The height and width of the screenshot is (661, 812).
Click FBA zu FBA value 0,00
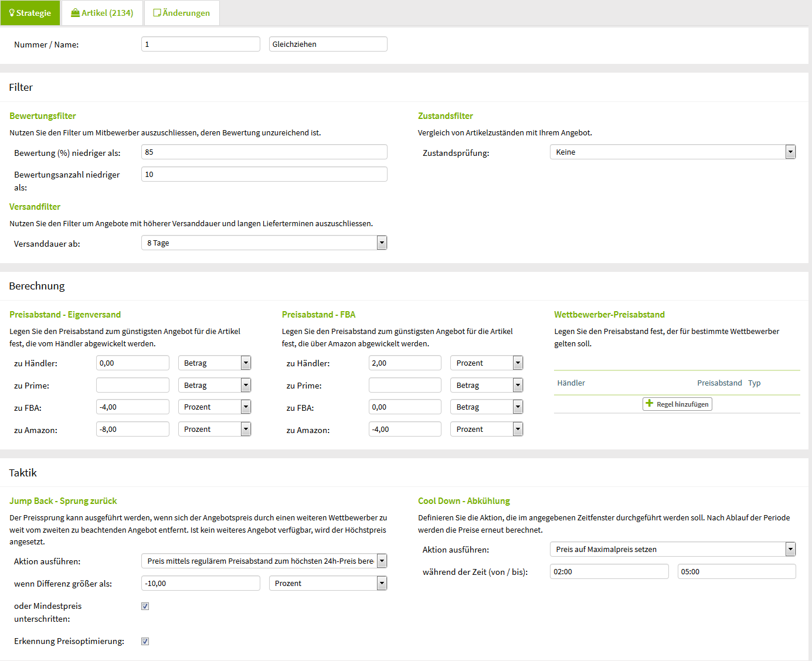tap(405, 407)
